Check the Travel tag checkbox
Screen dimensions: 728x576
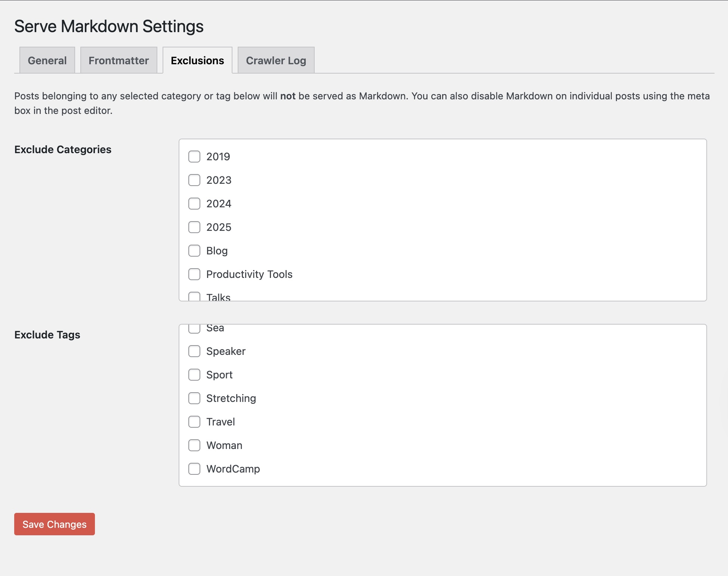click(194, 422)
